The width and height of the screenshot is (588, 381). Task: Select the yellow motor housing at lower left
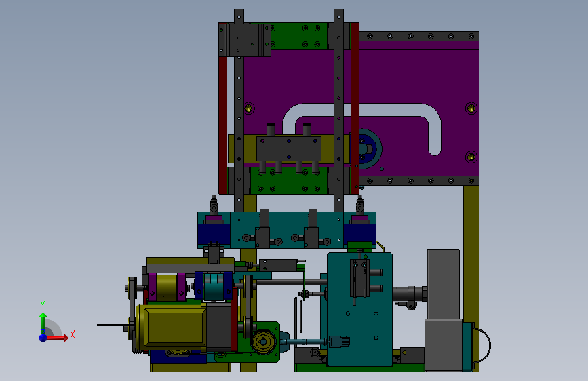pos(172,327)
